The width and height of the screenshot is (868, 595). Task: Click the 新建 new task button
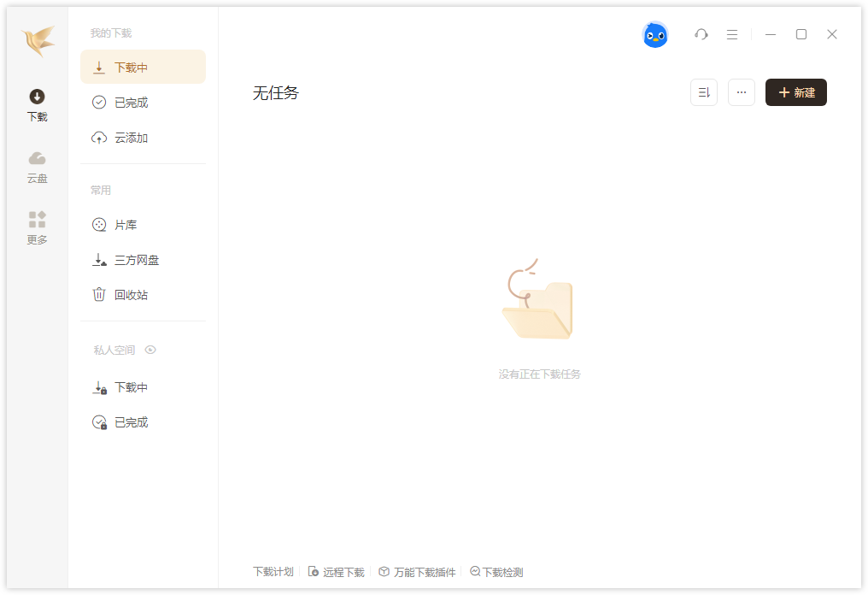[795, 92]
